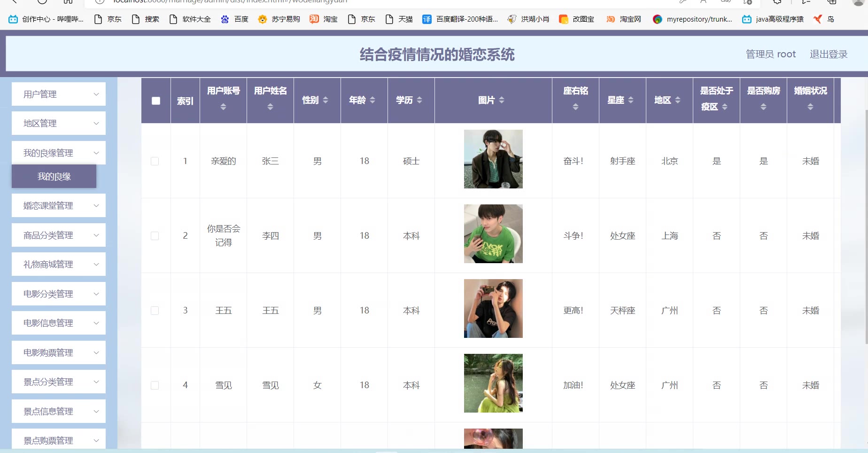The width and height of the screenshot is (868, 453).
Task: Expand the 景点信息管理 menu
Action: click(x=59, y=411)
